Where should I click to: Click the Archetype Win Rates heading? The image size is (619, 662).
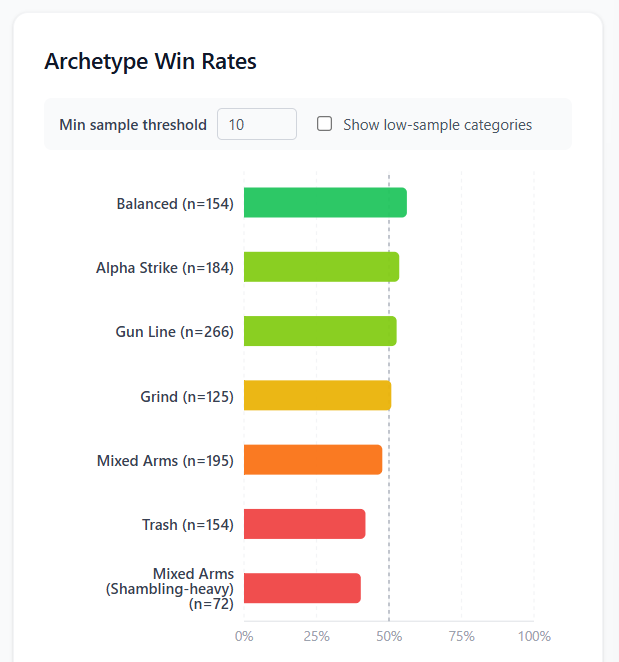click(150, 62)
